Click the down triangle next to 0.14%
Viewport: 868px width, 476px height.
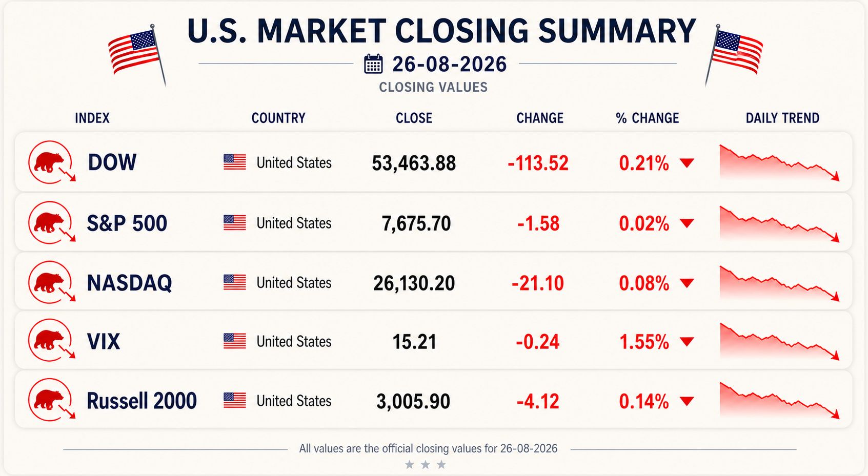click(687, 401)
